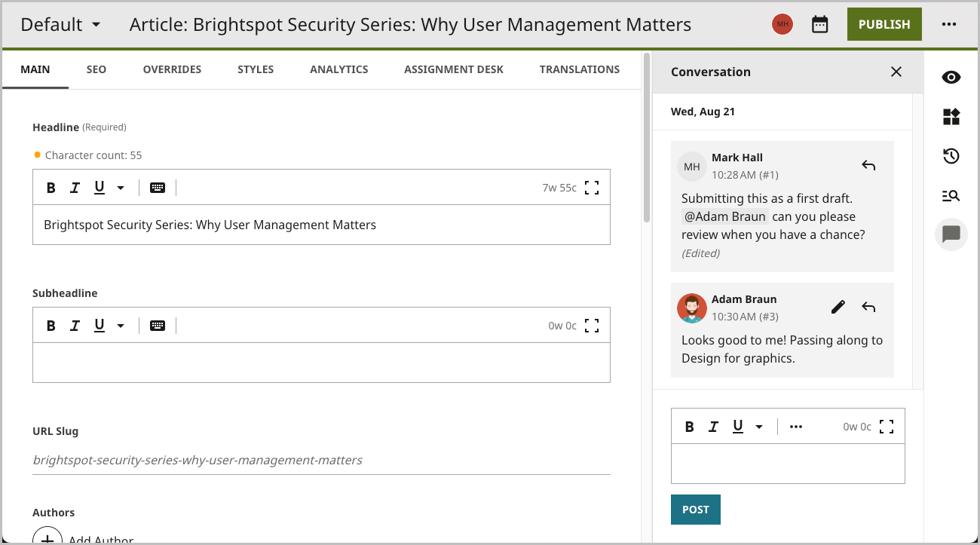The width and height of the screenshot is (980, 545).
Task: Click the 7w 55c word count
Action: pos(559,188)
